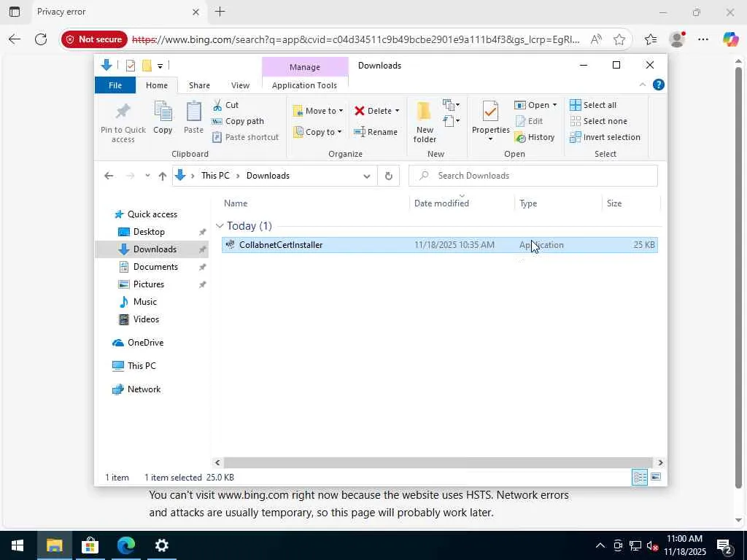747x560 pixels.
Task: Click the Not secure badge in Edge
Action: click(x=94, y=39)
